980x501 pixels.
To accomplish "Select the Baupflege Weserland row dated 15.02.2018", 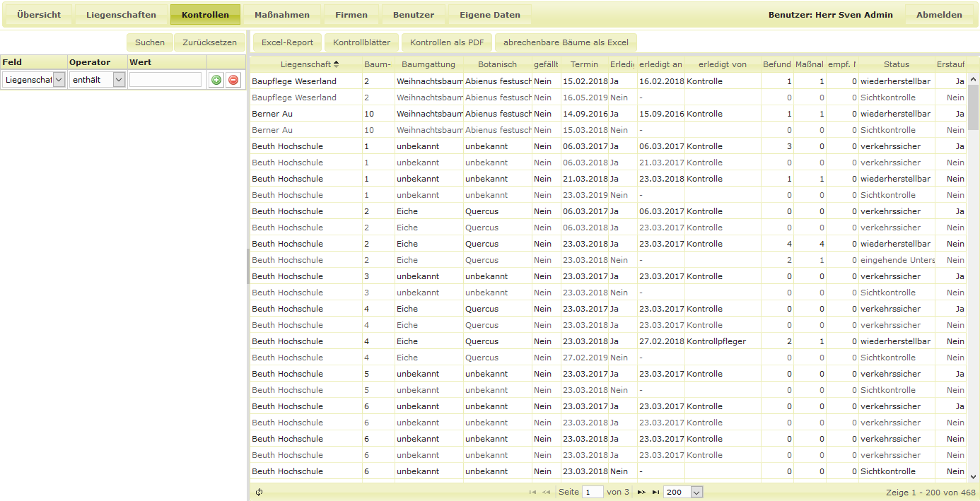I will tap(609, 81).
